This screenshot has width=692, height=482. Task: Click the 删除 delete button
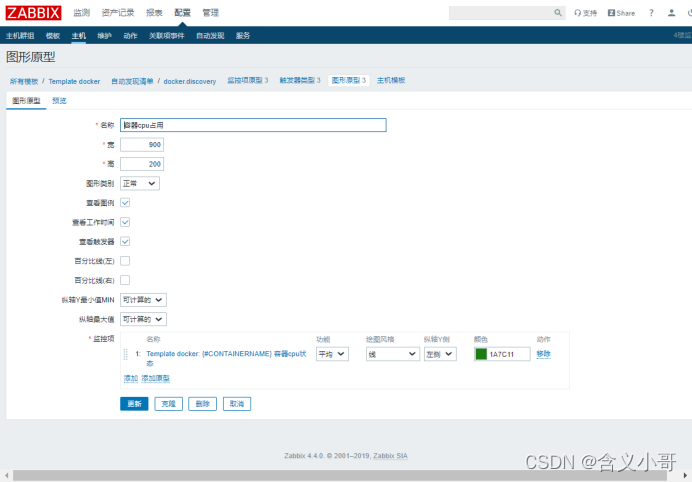click(x=203, y=403)
